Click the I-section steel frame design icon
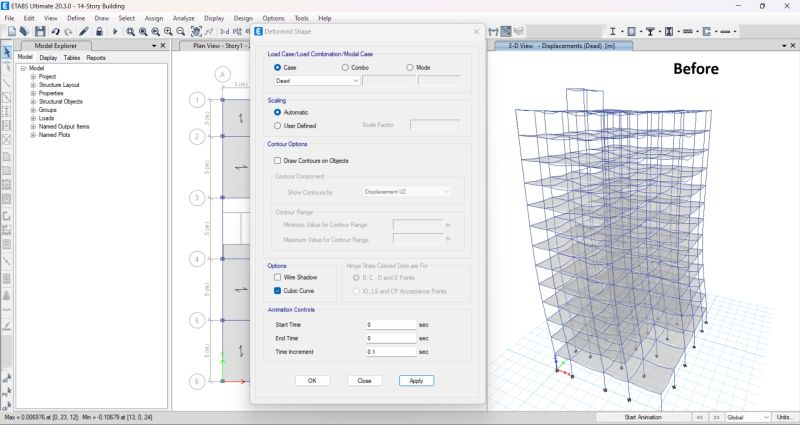The width and height of the screenshot is (800, 425). 613,32
